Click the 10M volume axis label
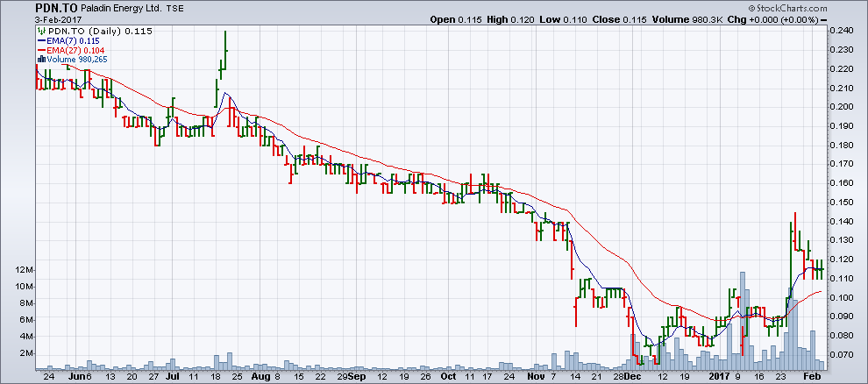868x384 pixels. pyautogui.click(x=24, y=287)
